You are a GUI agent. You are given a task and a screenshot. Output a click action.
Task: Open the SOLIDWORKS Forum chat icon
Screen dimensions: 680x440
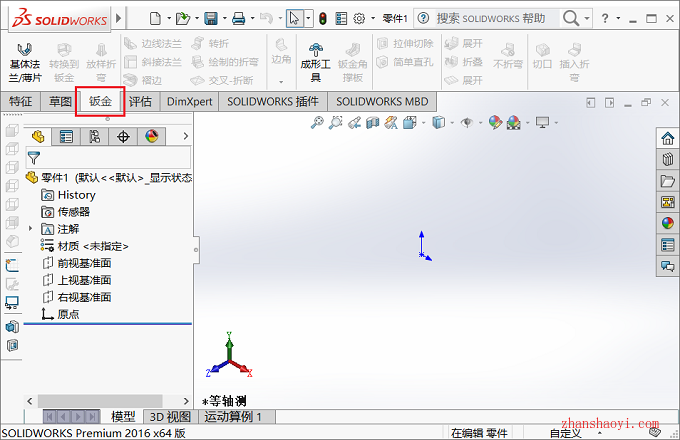point(668,266)
